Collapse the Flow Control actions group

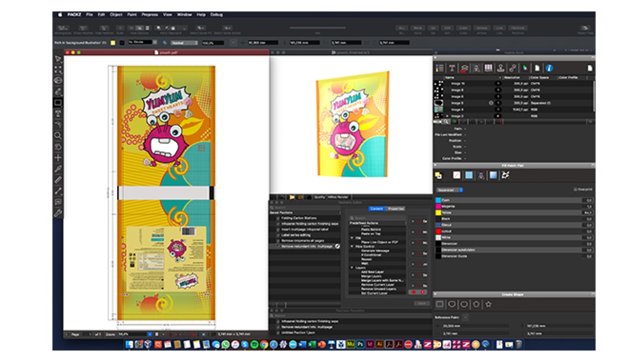352,247
